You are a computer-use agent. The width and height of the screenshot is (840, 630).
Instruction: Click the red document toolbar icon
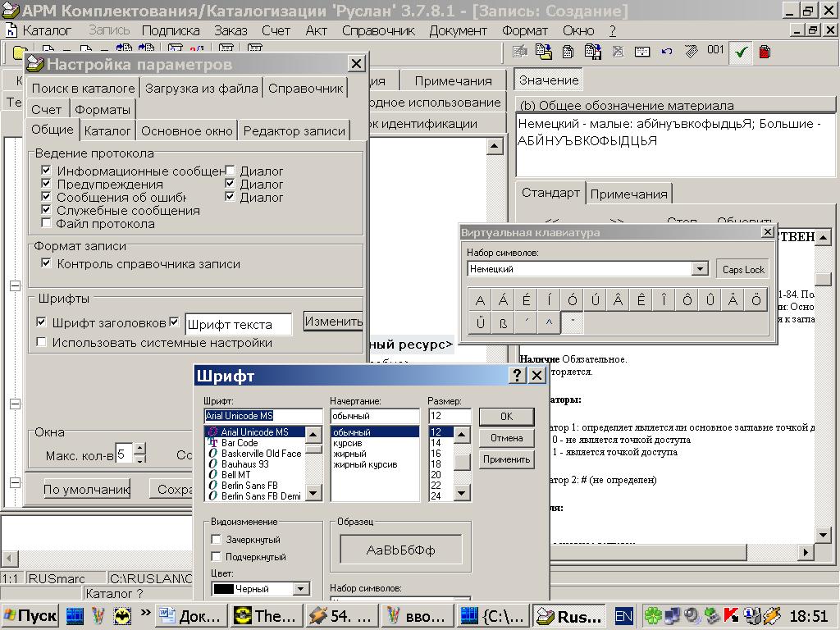coord(765,52)
